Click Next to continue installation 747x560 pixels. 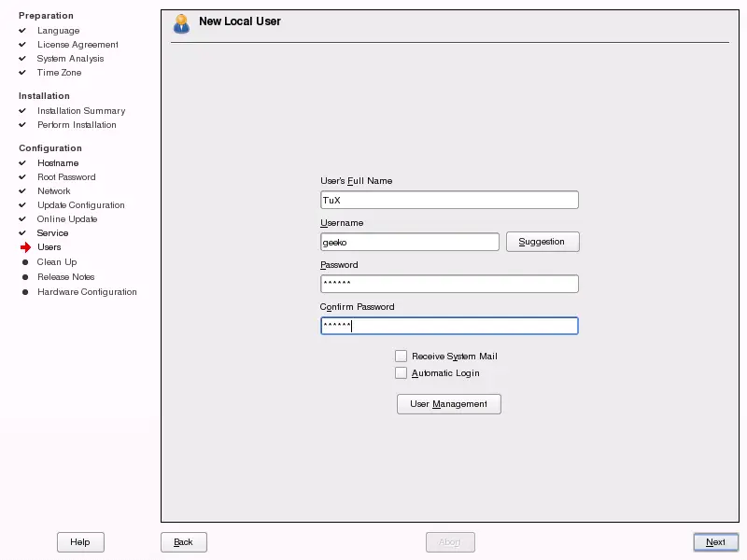click(x=715, y=542)
